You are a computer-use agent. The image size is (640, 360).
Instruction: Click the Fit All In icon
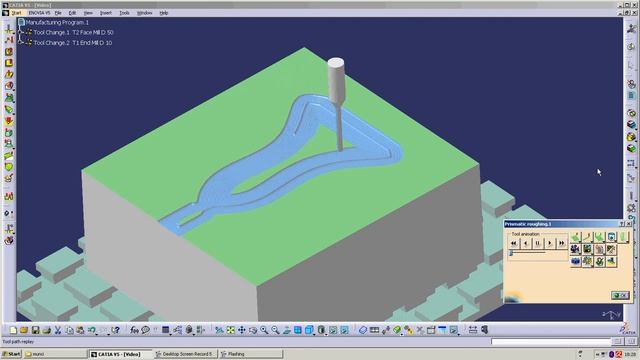click(231, 330)
